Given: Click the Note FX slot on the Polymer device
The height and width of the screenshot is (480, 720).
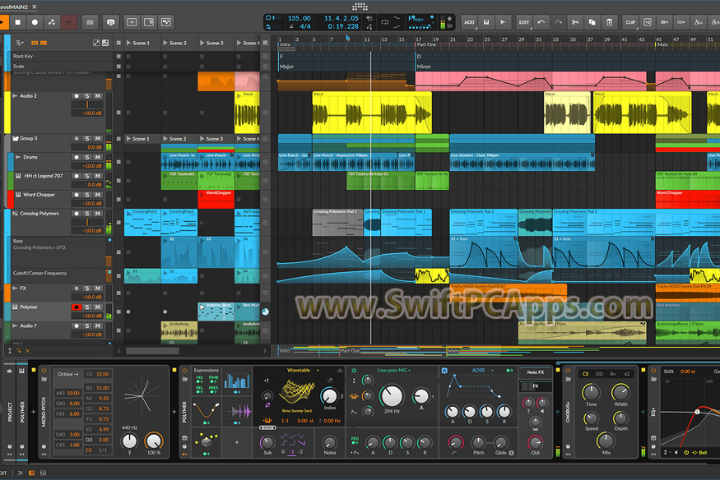Looking at the screenshot, I should [535, 373].
